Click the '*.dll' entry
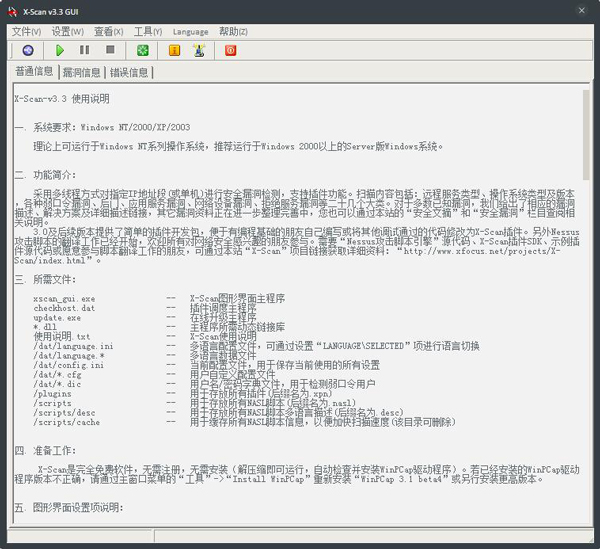 pyautogui.click(x=45, y=327)
